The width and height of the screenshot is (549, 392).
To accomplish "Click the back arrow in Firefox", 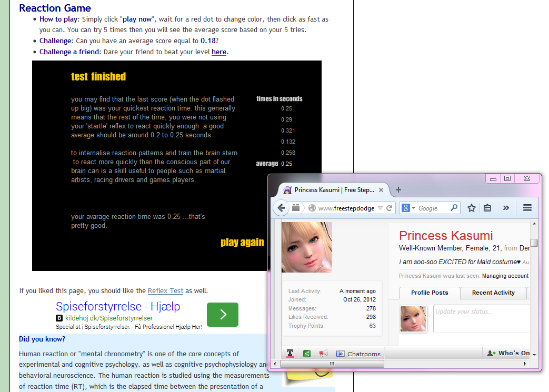I will (281, 208).
